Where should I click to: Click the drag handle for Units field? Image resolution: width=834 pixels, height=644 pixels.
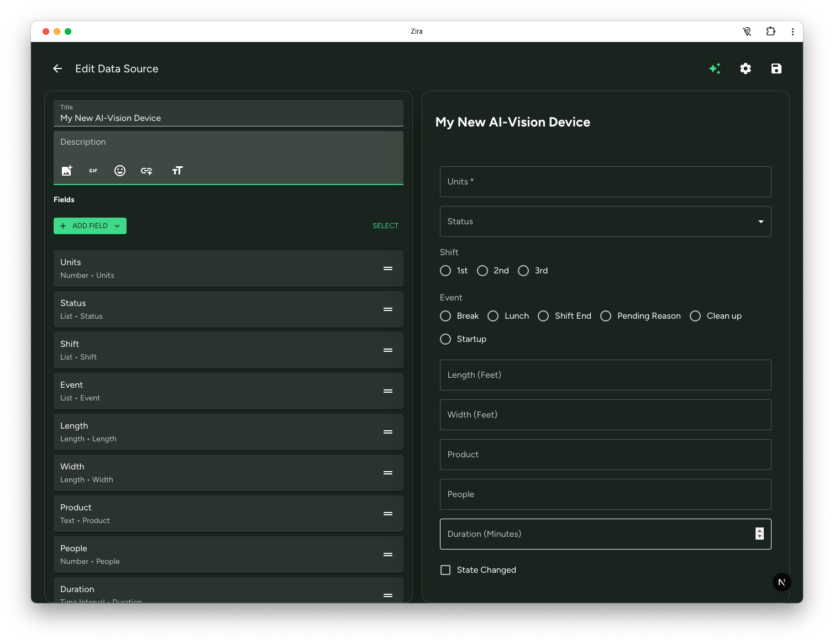388,268
